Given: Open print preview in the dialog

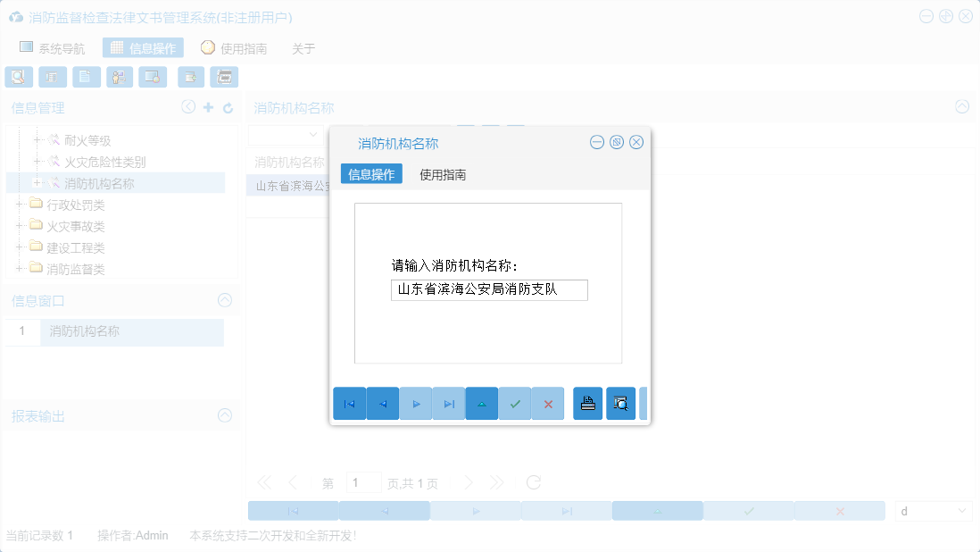Looking at the screenshot, I should (621, 403).
